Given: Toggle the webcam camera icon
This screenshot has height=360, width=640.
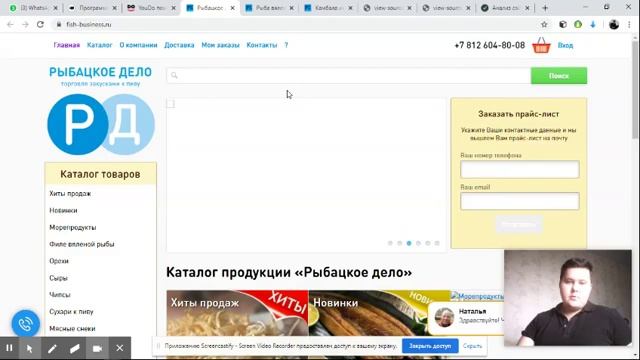Looking at the screenshot, I should click(x=97, y=348).
